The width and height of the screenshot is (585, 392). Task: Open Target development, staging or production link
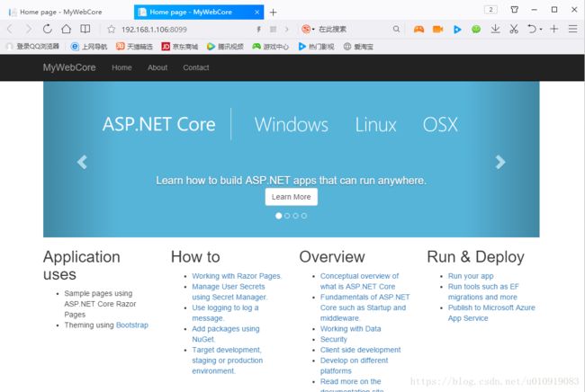pyautogui.click(x=227, y=361)
